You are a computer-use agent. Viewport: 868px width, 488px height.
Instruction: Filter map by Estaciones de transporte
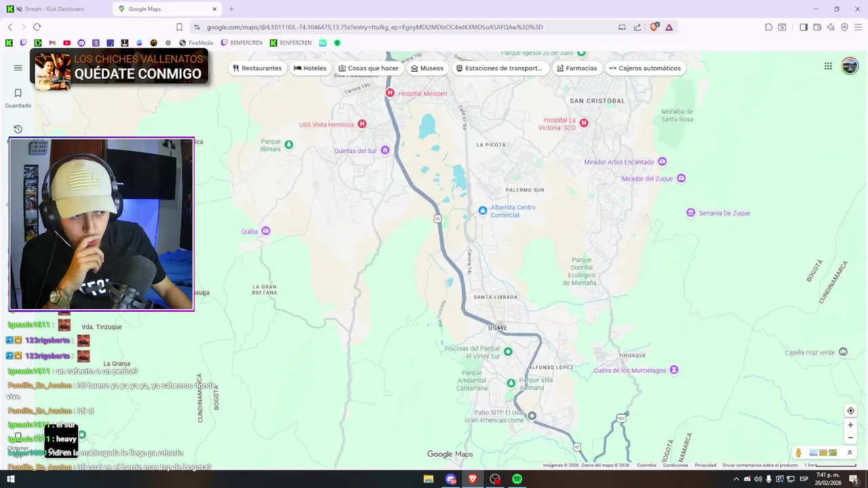tap(499, 68)
